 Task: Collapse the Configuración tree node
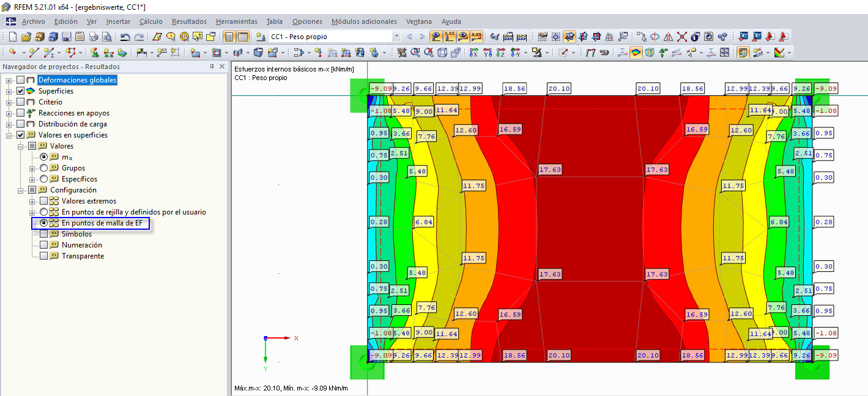(x=20, y=190)
